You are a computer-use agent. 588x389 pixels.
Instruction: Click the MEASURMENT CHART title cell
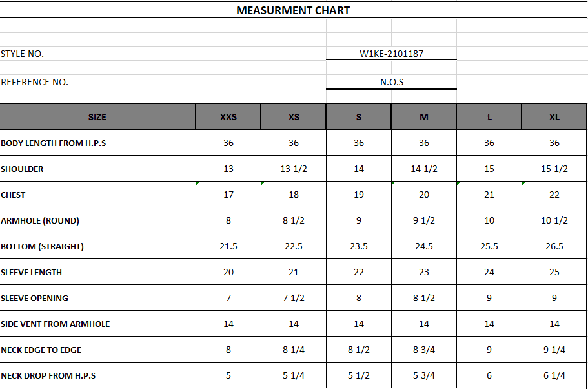tap(293, 10)
